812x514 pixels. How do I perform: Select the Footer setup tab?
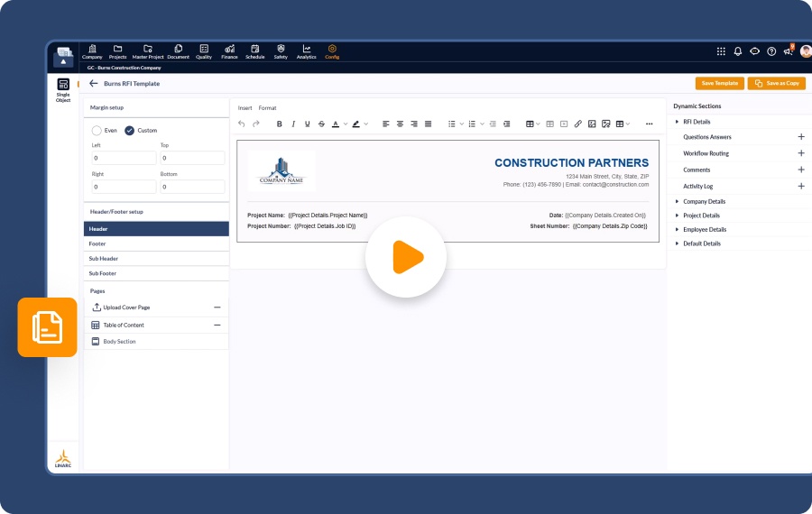click(x=156, y=243)
